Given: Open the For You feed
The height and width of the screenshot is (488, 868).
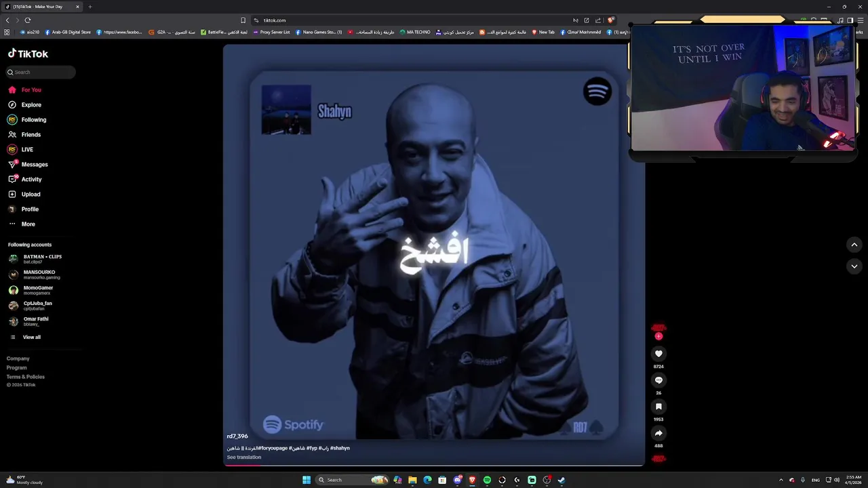Looking at the screenshot, I should click(x=24, y=89).
